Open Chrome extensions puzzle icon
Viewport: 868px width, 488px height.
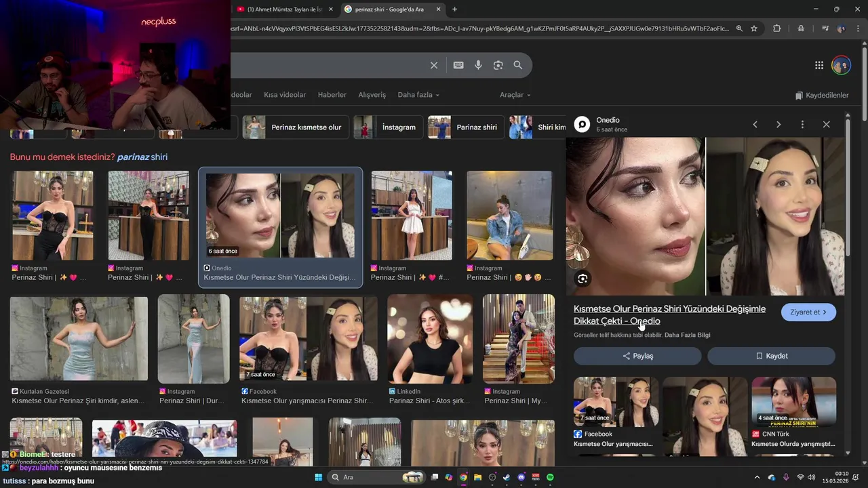[x=777, y=28]
